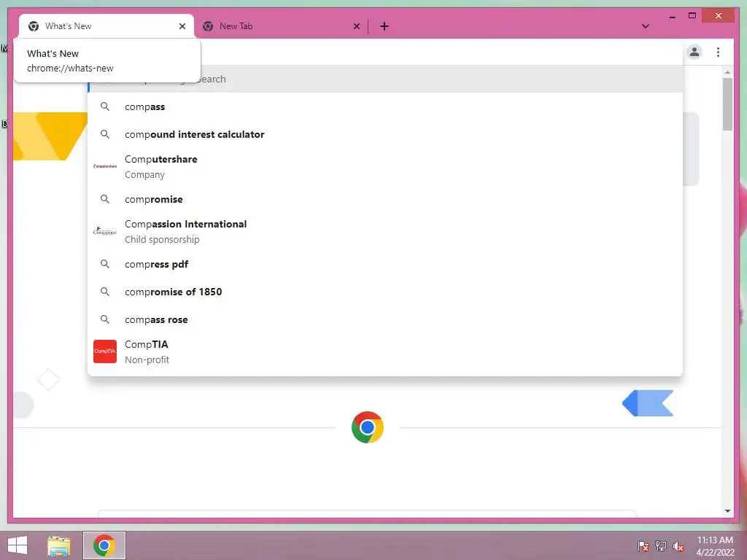Image resolution: width=747 pixels, height=560 pixels.
Task: Click the CompTIA red logo icon
Action: [x=105, y=351]
